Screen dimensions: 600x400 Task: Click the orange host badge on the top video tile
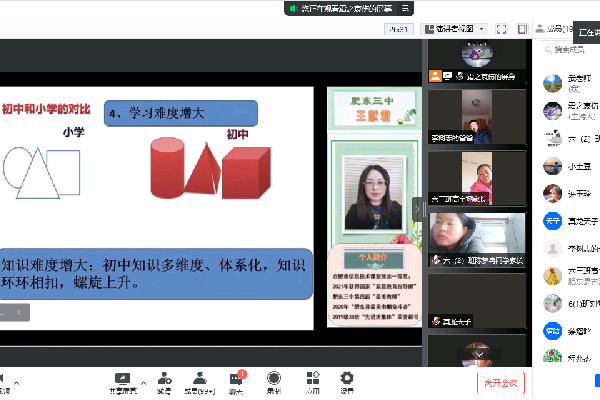point(435,76)
